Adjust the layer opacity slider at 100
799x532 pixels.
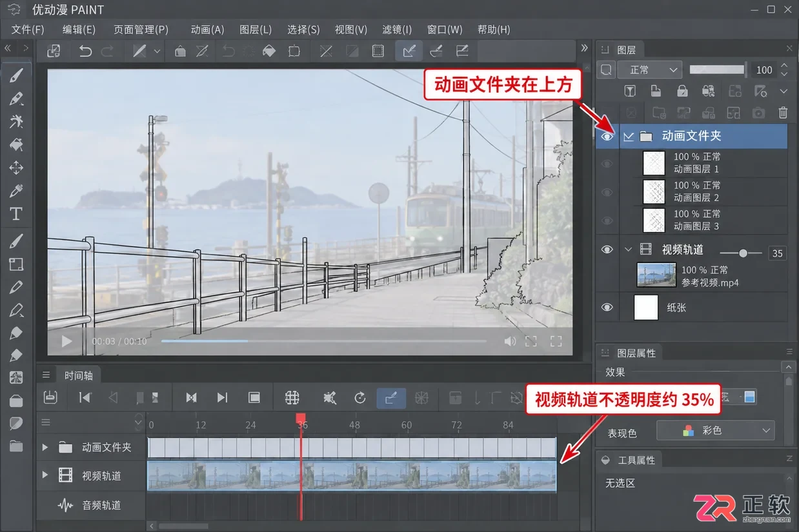[x=718, y=70]
